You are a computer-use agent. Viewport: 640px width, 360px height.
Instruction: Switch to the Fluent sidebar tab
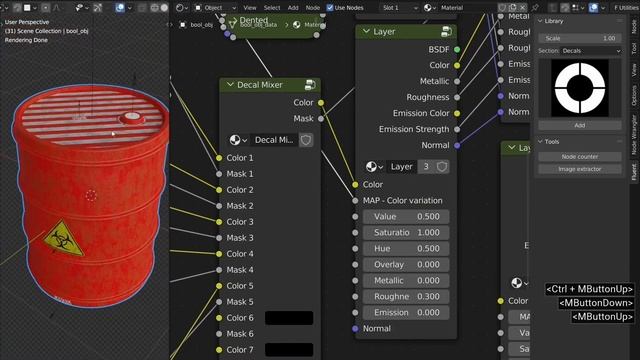click(634, 171)
